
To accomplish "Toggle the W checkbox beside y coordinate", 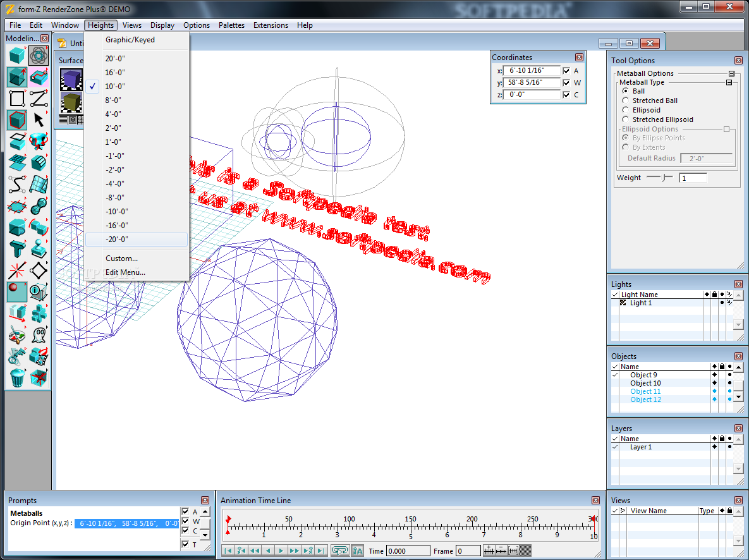I will 566,83.
